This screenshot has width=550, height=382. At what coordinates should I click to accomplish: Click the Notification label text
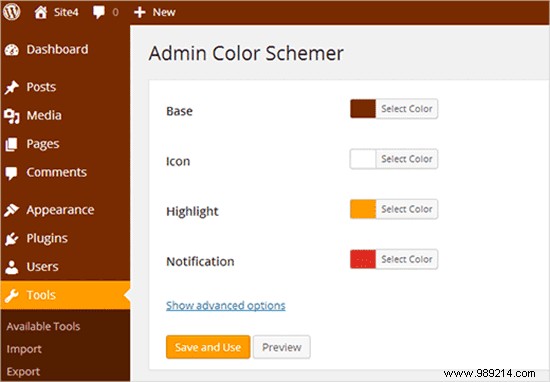click(200, 261)
